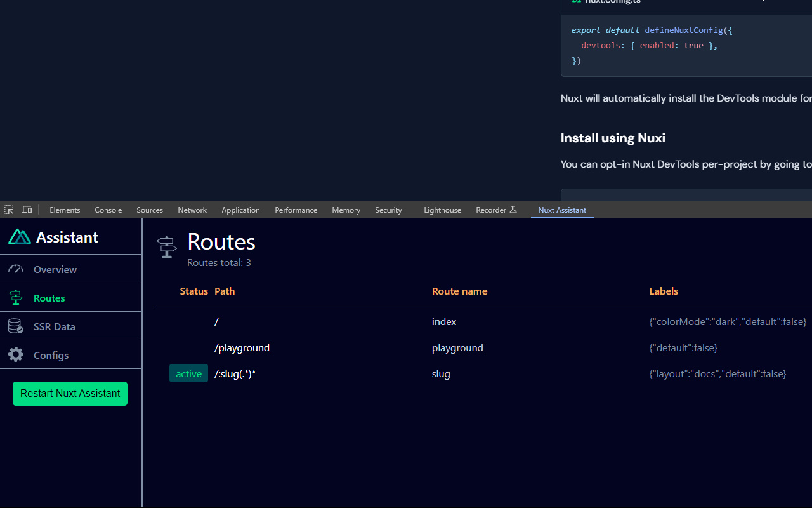Viewport: 812px width, 508px height.
Task: Click the "Routes total: 3" text
Action: point(219,263)
